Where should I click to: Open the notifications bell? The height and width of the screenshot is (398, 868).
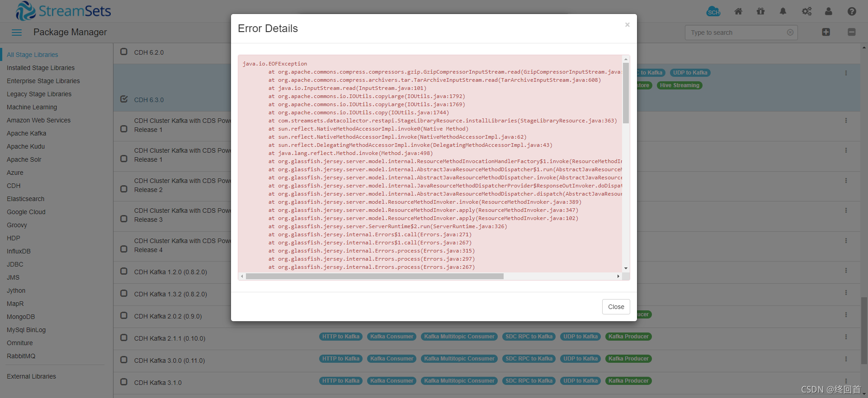783,11
